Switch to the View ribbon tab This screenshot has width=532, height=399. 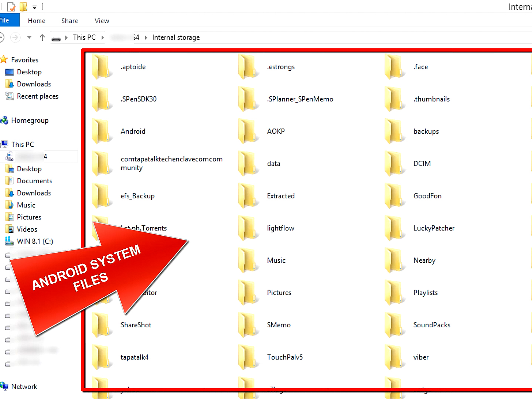pos(102,21)
